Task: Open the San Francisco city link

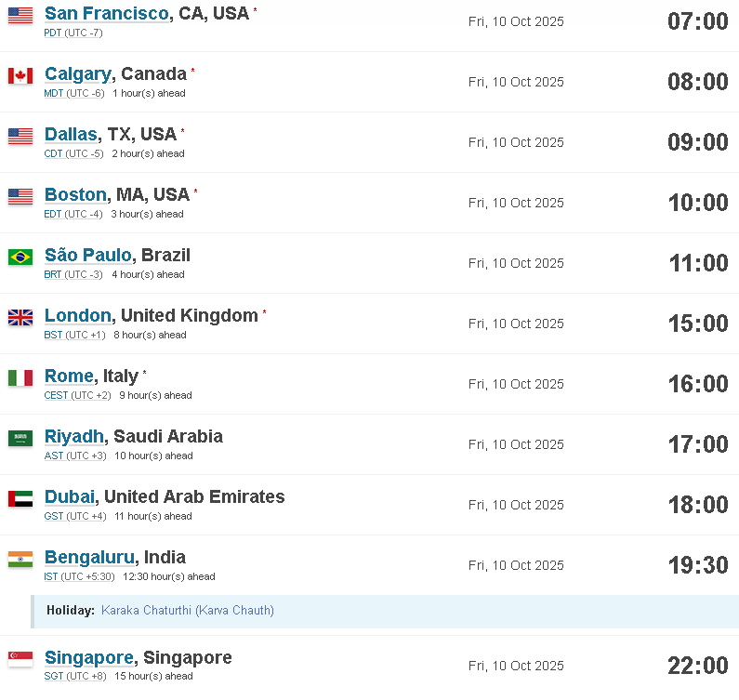Action: pos(107,13)
